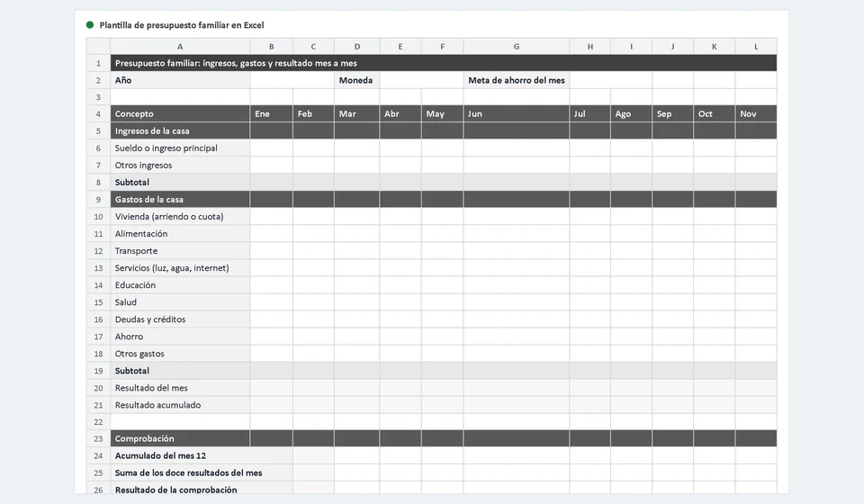This screenshot has width=864, height=504.
Task: Click the 'Nov' month header
Action: [x=756, y=114]
